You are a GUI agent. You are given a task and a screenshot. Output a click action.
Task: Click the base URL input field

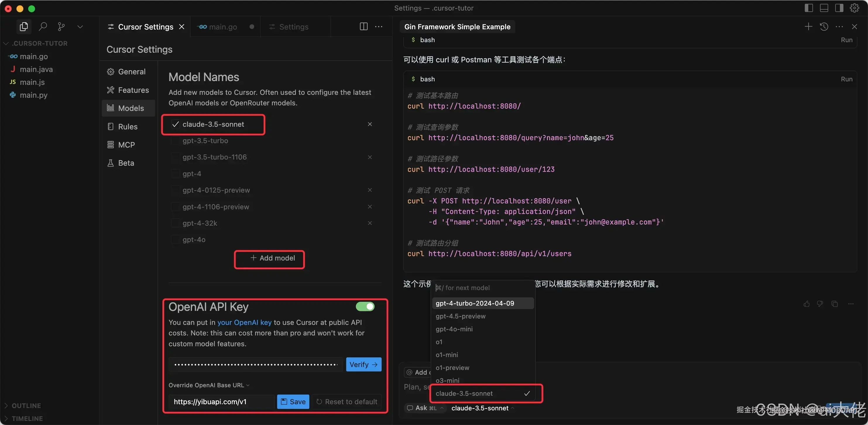point(222,402)
